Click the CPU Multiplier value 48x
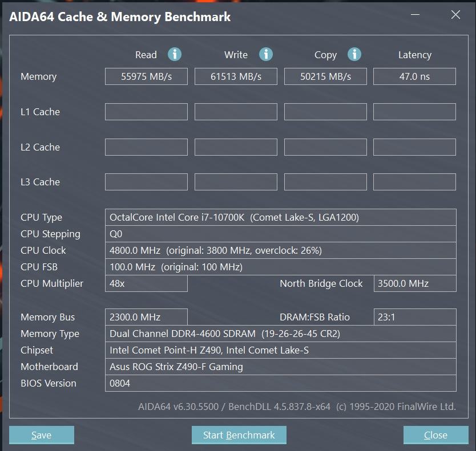This screenshot has width=476, height=451. 146,283
